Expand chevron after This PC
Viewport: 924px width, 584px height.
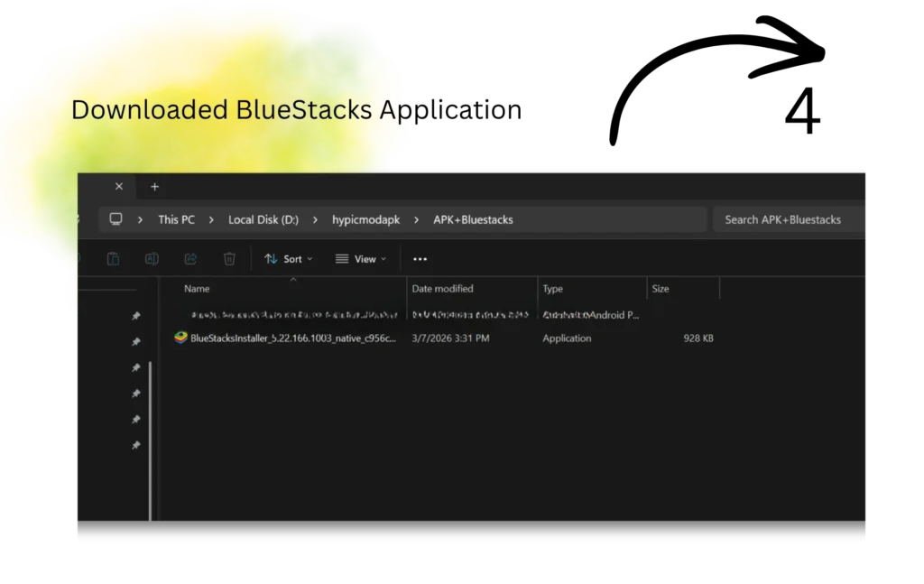pos(211,220)
